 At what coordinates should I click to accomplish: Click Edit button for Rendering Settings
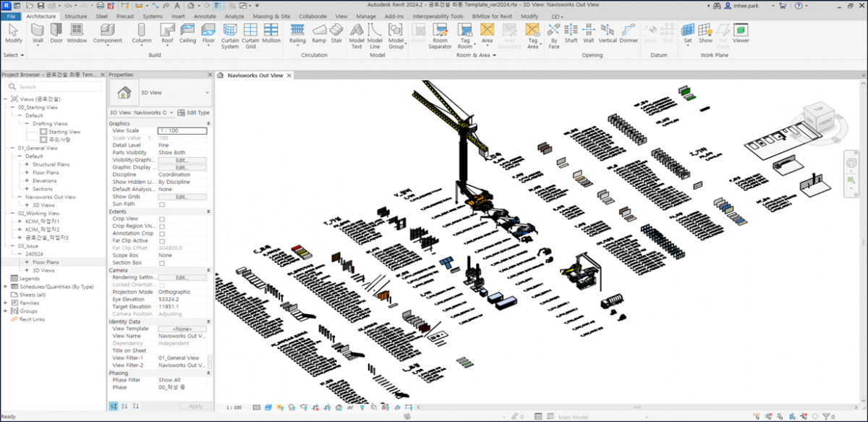click(182, 277)
